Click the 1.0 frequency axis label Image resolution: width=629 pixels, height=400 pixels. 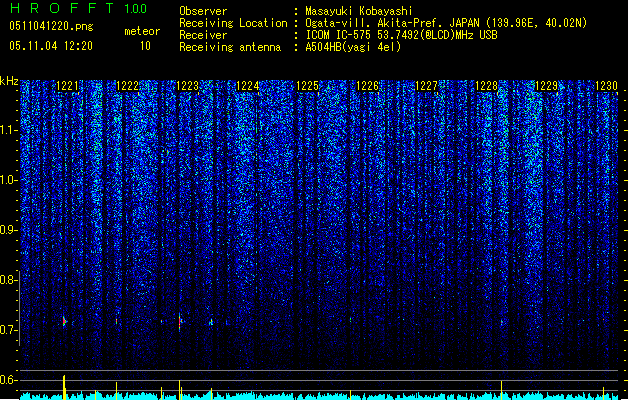[x=9, y=180]
